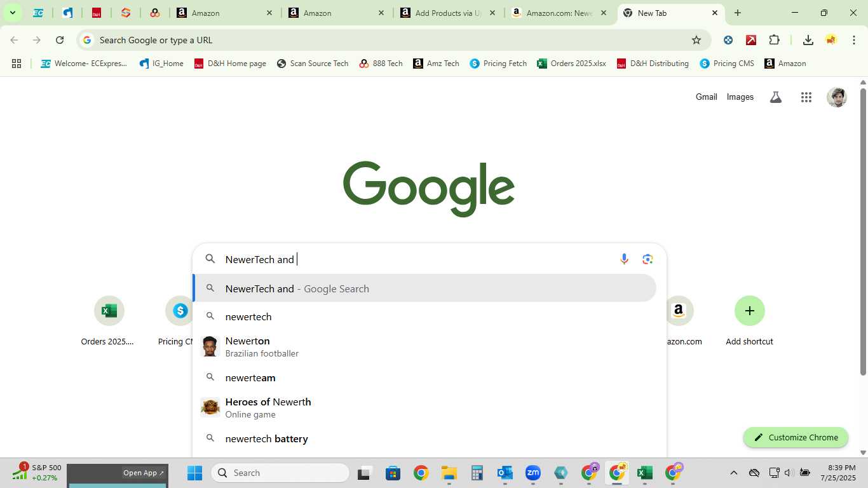Viewport: 868px width, 488px height.
Task: Open Chrome three-dot menu
Action: [x=853, y=40]
